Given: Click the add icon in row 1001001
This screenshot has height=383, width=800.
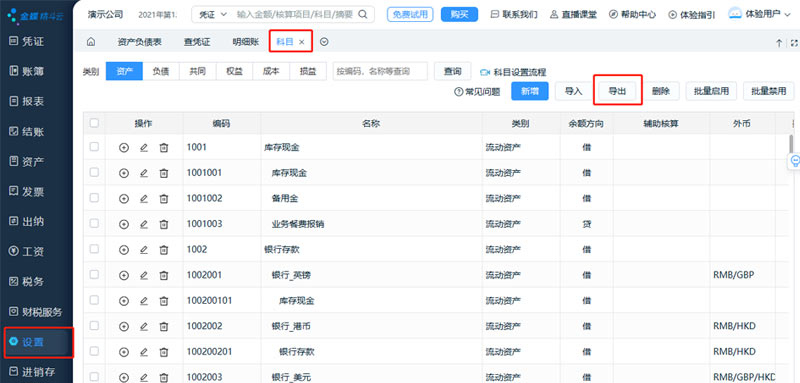Looking at the screenshot, I should [123, 173].
